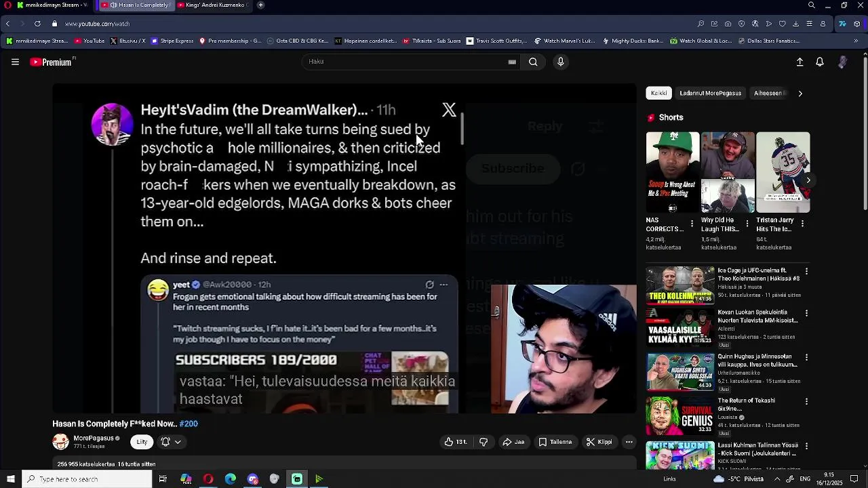
Task: Click the video player to pause playback
Action: click(344, 248)
